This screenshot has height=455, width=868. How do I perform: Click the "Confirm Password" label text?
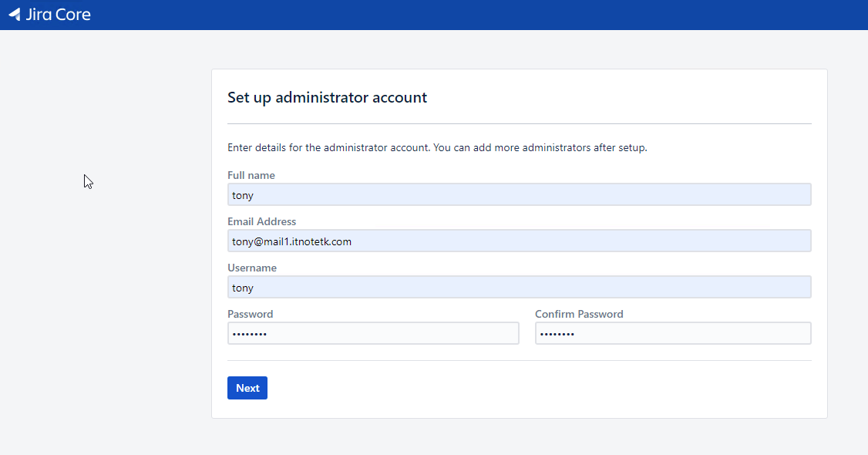[579, 314]
